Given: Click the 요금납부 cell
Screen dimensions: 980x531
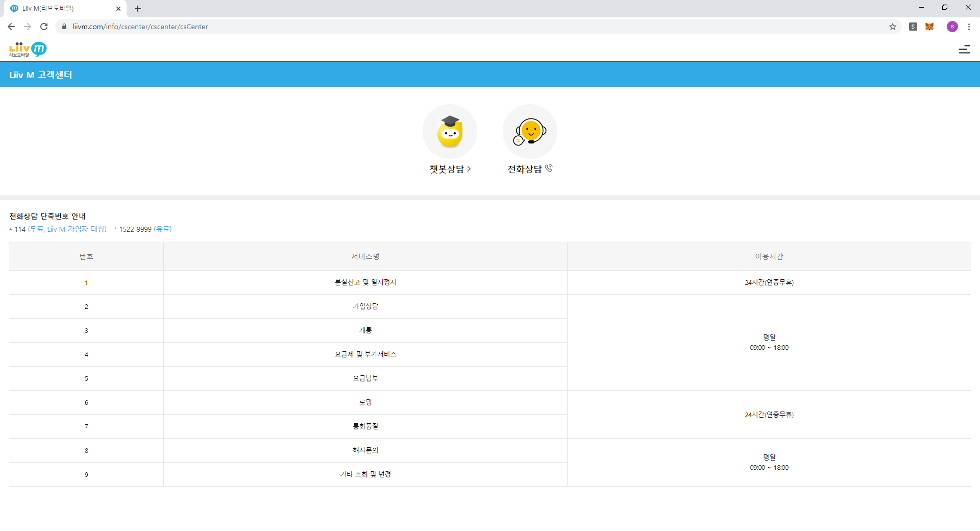Looking at the screenshot, I should pyautogui.click(x=365, y=378).
